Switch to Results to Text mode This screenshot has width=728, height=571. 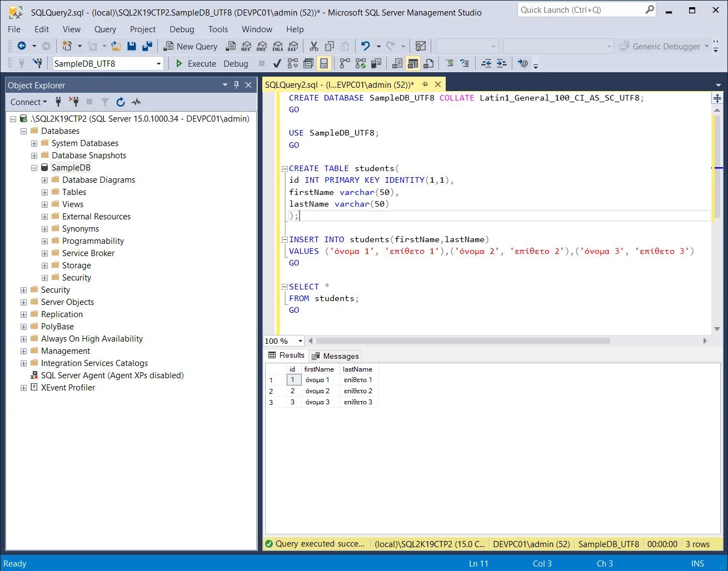tap(397, 63)
